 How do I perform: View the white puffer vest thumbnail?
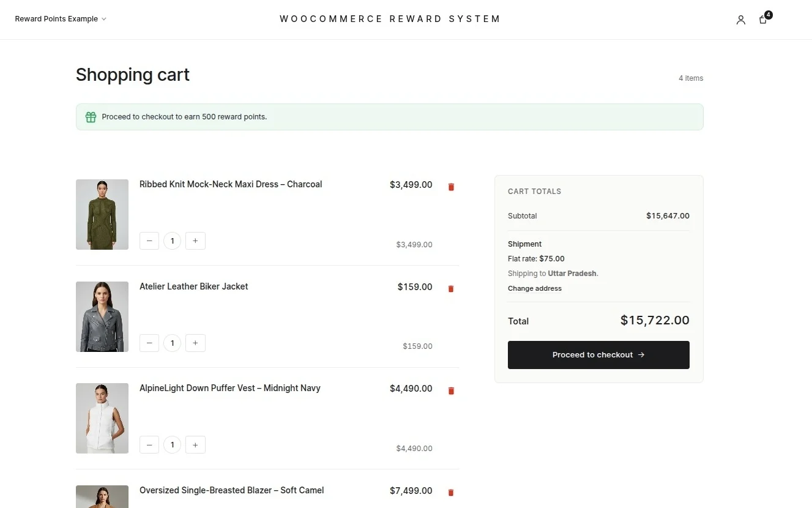click(x=102, y=418)
